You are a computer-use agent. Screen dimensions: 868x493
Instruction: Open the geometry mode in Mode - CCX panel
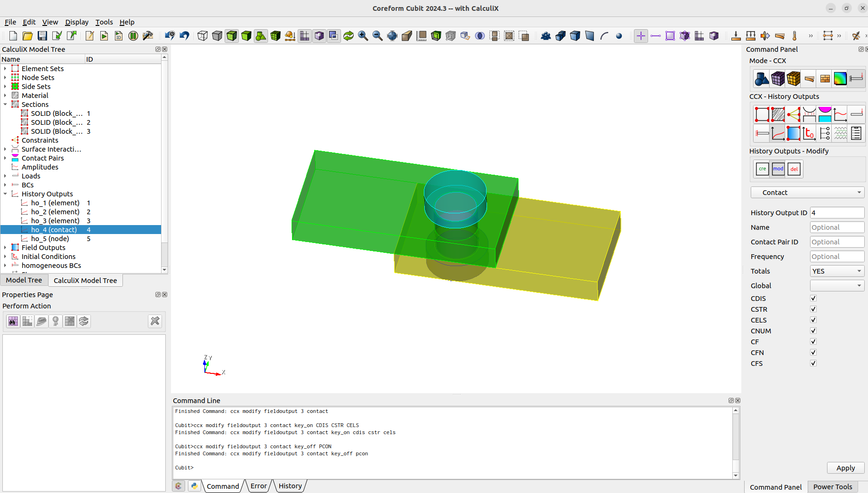762,79
